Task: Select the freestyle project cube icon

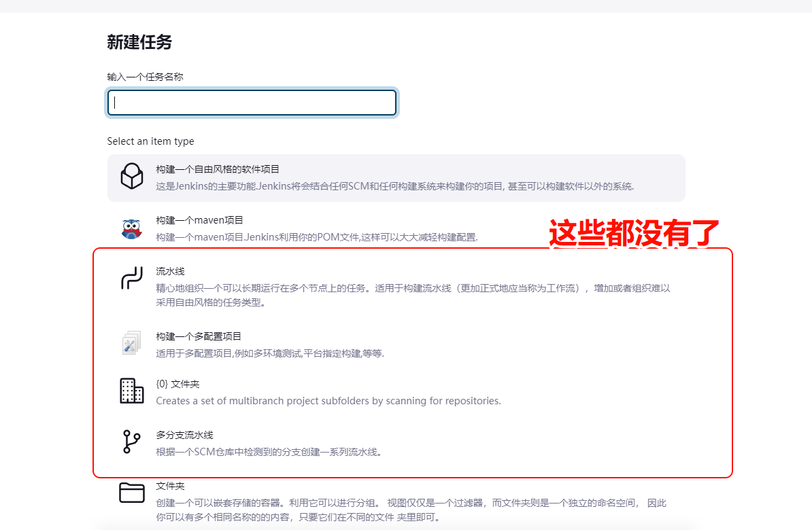Action: (132, 177)
